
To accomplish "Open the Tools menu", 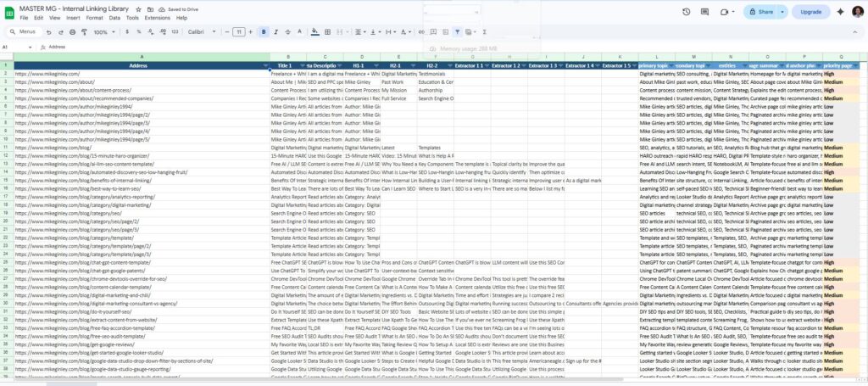I will point(132,18).
